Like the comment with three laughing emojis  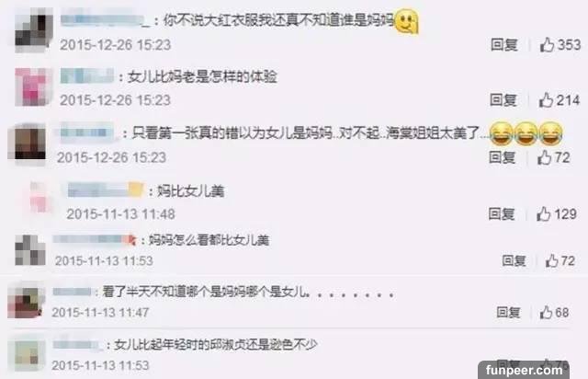click(x=544, y=157)
